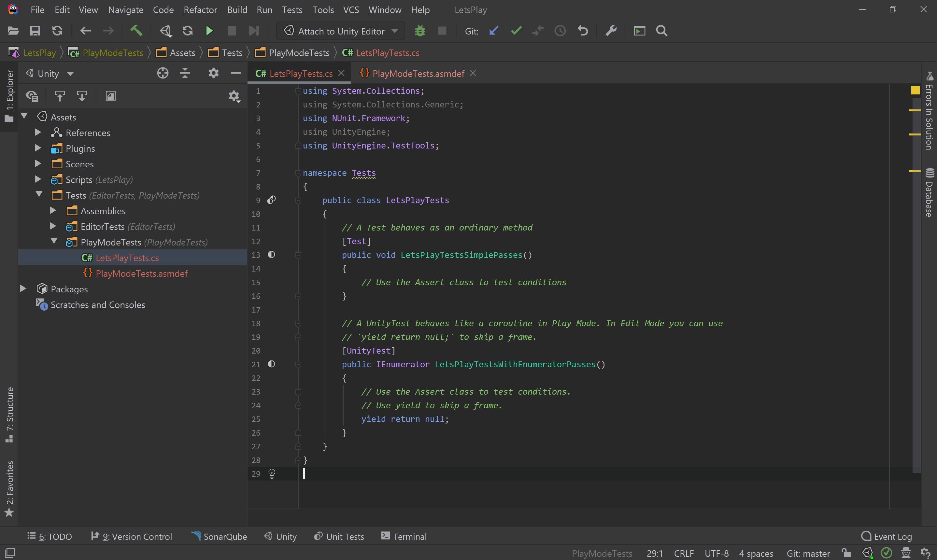Close the LetsPlayTests.cs tab
937x560 pixels.
click(341, 73)
